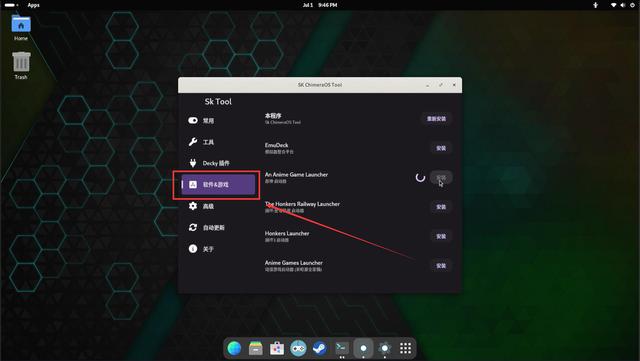This screenshot has width=640, height=361.
Task: Click the gear icon in the sidebar
Action: (193, 206)
